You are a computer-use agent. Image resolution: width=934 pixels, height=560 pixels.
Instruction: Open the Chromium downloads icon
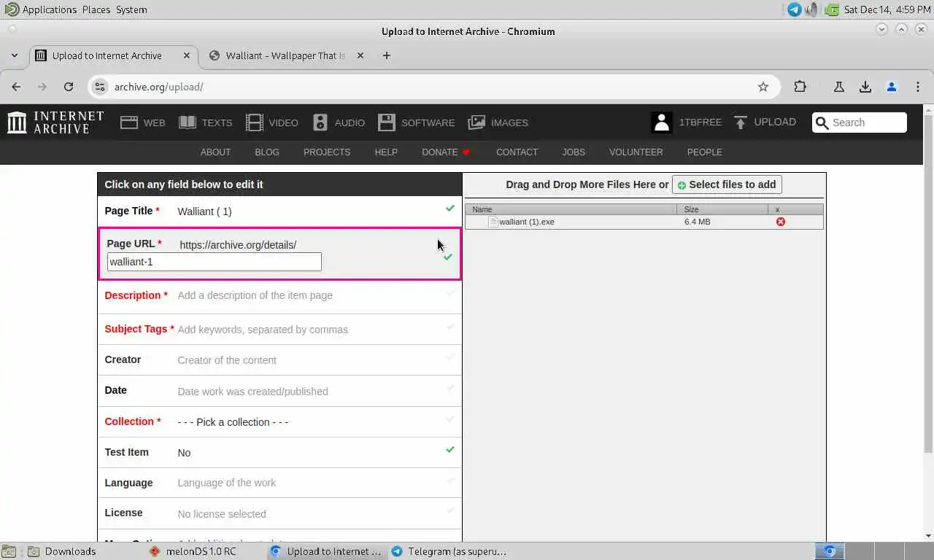coord(865,87)
